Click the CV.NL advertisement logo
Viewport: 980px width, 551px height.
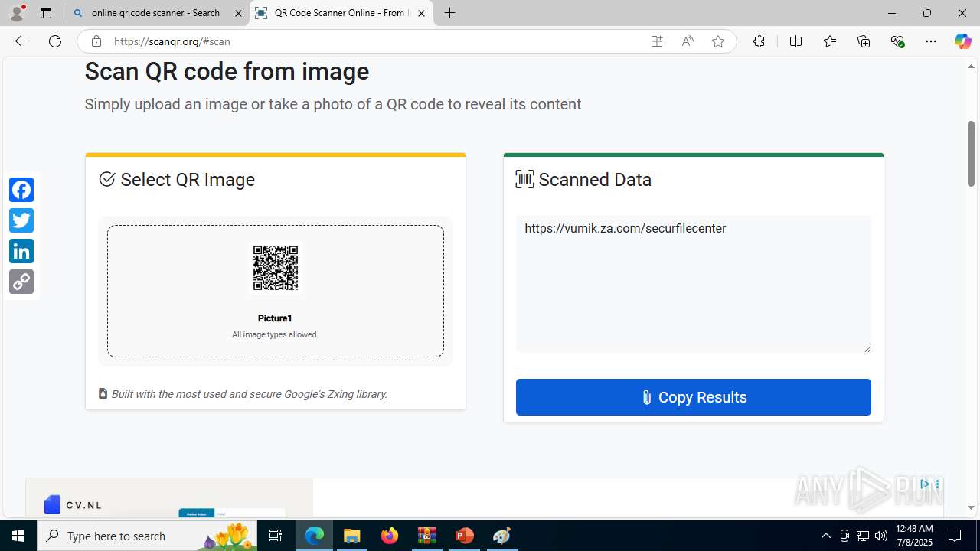(73, 504)
